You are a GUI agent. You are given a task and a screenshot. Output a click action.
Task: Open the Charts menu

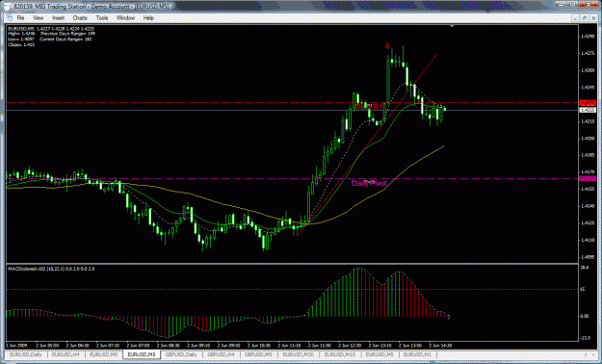tap(80, 18)
